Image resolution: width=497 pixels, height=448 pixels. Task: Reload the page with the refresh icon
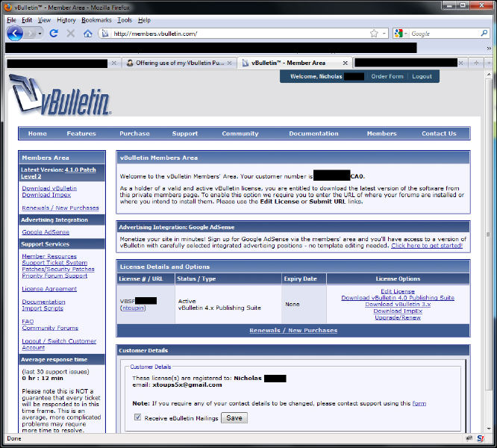[54, 34]
